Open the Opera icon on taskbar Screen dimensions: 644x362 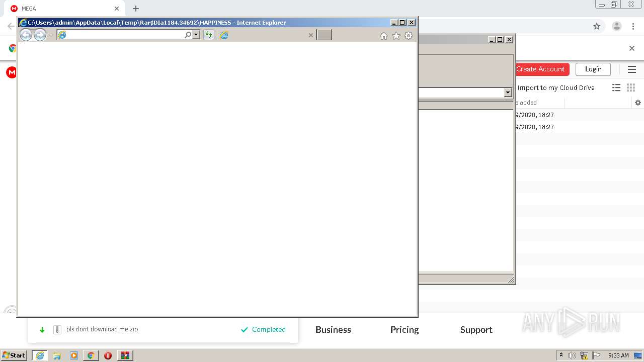[108, 355]
